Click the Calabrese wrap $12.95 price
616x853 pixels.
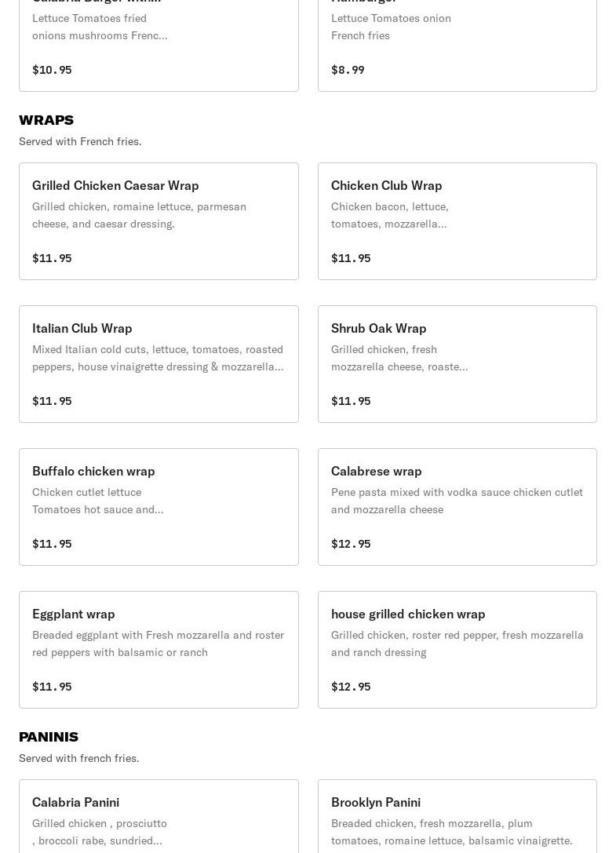(351, 544)
